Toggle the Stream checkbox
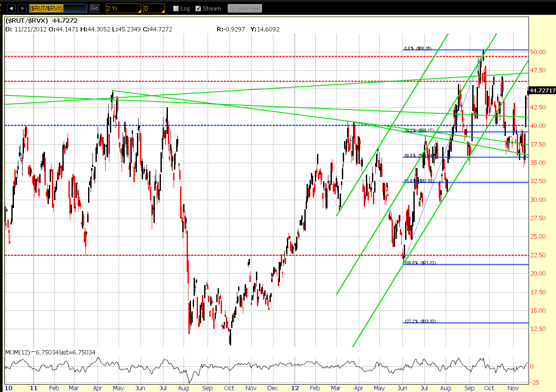 (x=198, y=8)
